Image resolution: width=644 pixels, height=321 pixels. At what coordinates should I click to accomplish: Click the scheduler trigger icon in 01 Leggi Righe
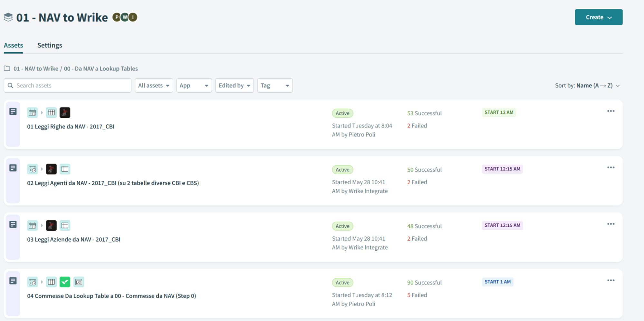click(33, 113)
